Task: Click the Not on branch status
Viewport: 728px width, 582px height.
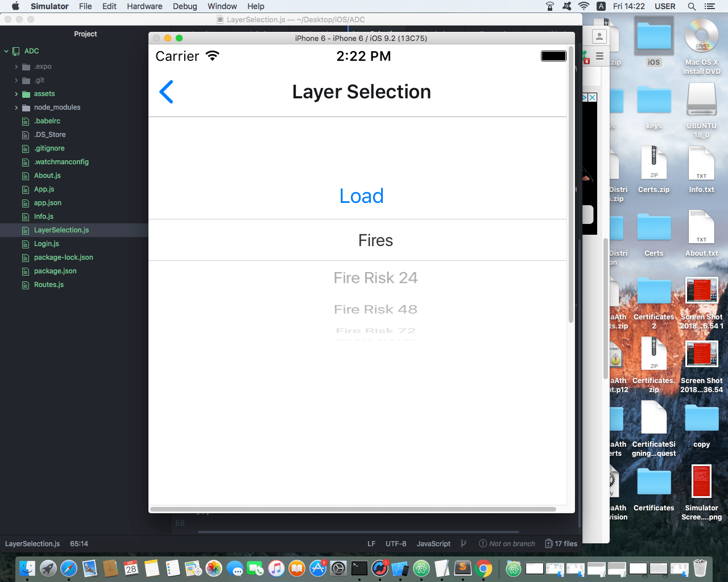Action: click(x=507, y=544)
